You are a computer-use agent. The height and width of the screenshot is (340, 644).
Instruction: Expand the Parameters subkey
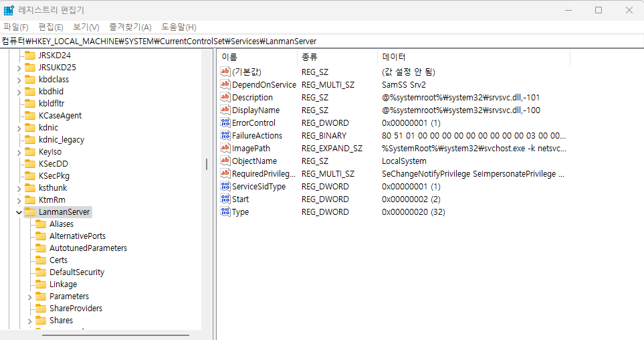pyautogui.click(x=30, y=296)
